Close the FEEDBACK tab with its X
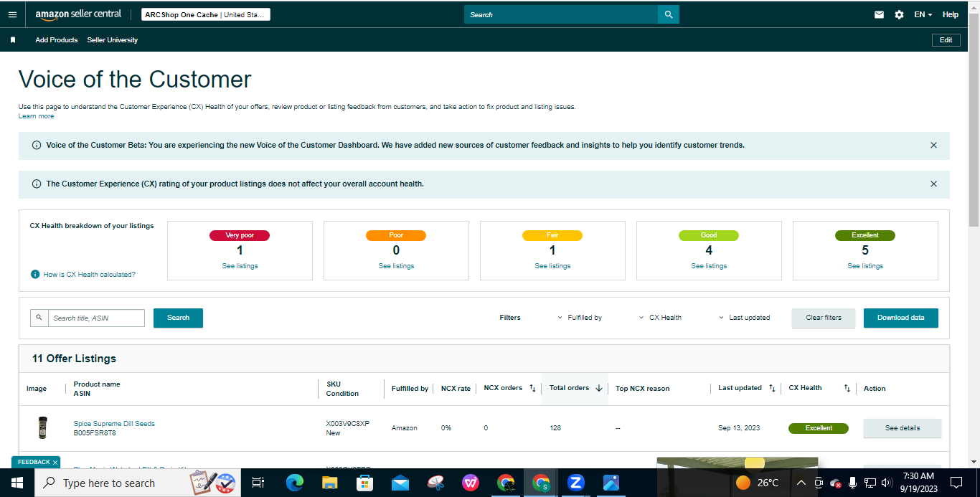The width and height of the screenshot is (980, 497). coord(55,463)
